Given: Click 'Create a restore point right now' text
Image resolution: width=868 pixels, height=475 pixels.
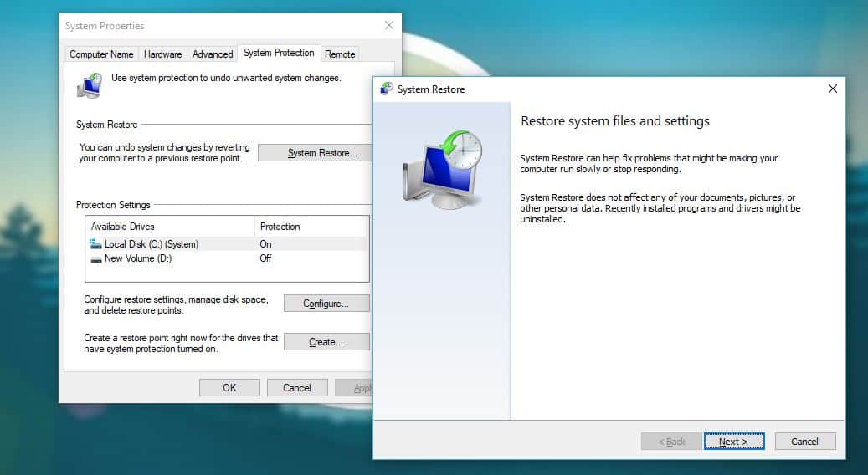Looking at the screenshot, I should [181, 343].
